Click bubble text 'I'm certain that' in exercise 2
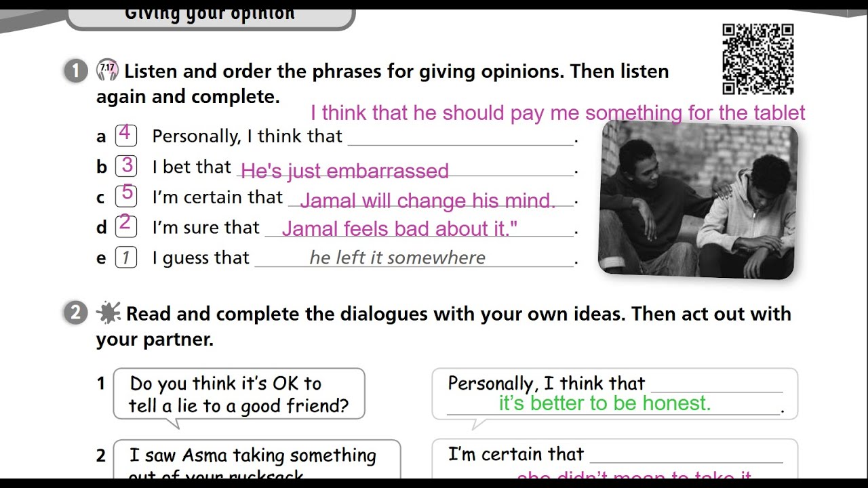Screen dimensions: 868x488 tap(516, 454)
